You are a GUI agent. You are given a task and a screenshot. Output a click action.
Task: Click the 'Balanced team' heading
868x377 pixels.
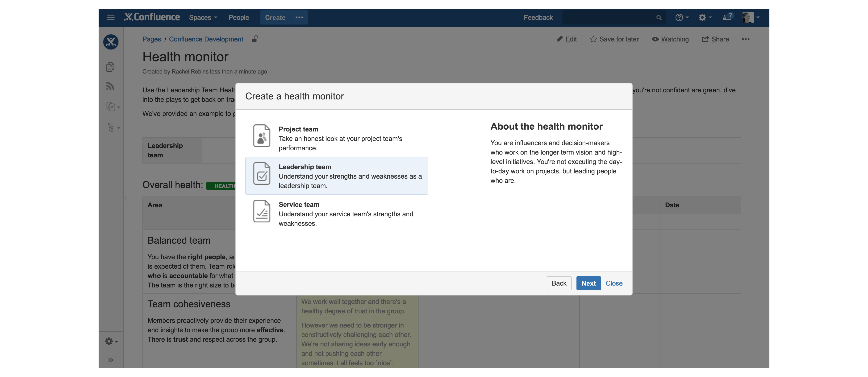tap(179, 241)
